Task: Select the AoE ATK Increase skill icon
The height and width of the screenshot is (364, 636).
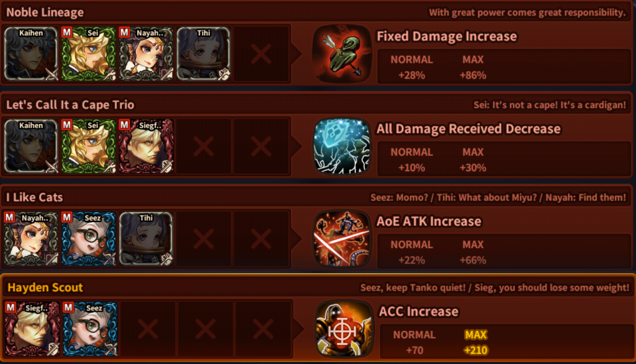Action: pos(342,239)
